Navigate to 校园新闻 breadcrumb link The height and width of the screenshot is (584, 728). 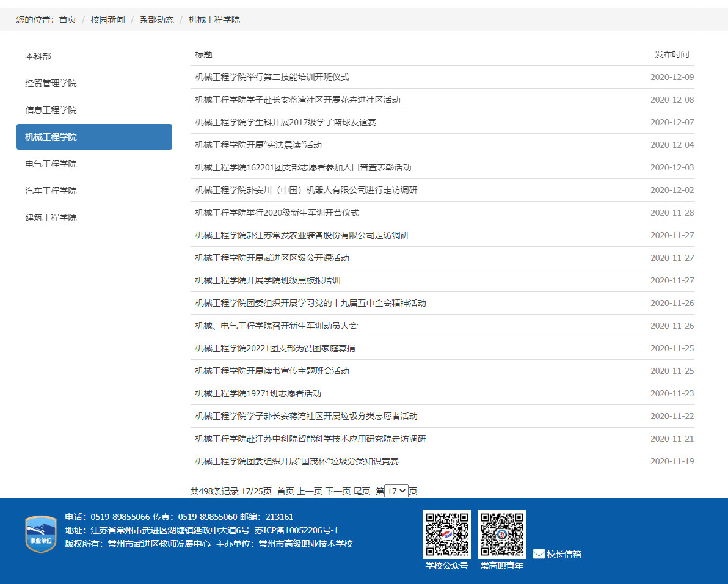tap(107, 20)
